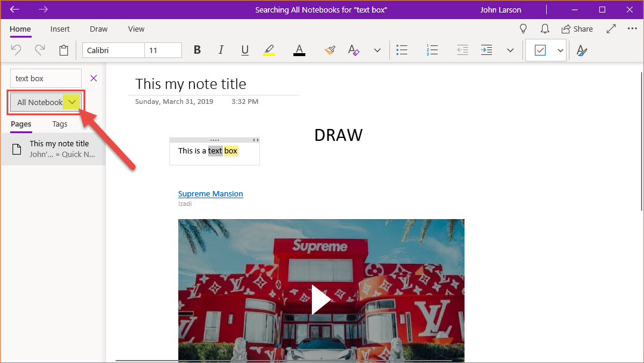Image resolution: width=644 pixels, height=363 pixels.
Task: Add a To Do checkbox tag
Action: click(x=540, y=51)
